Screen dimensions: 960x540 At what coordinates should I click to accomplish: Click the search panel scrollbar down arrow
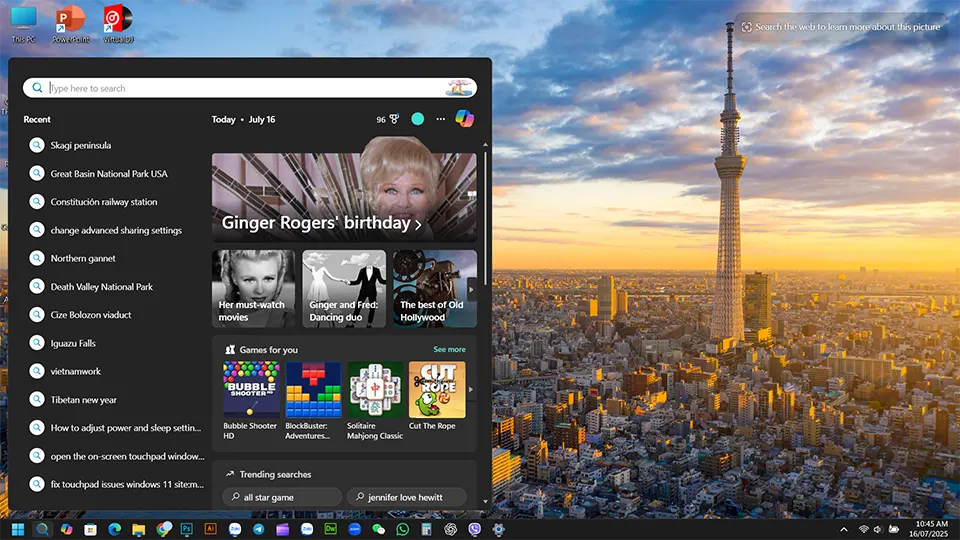point(486,501)
